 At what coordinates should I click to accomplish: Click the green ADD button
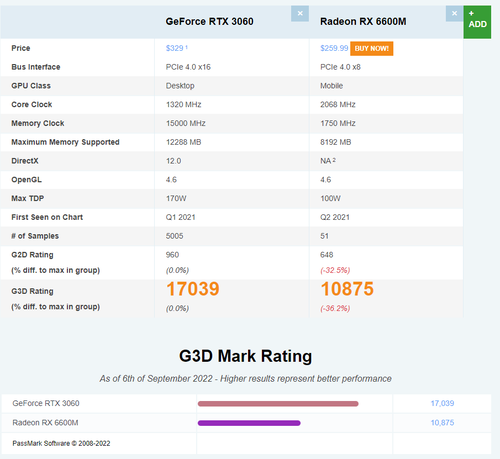click(477, 22)
